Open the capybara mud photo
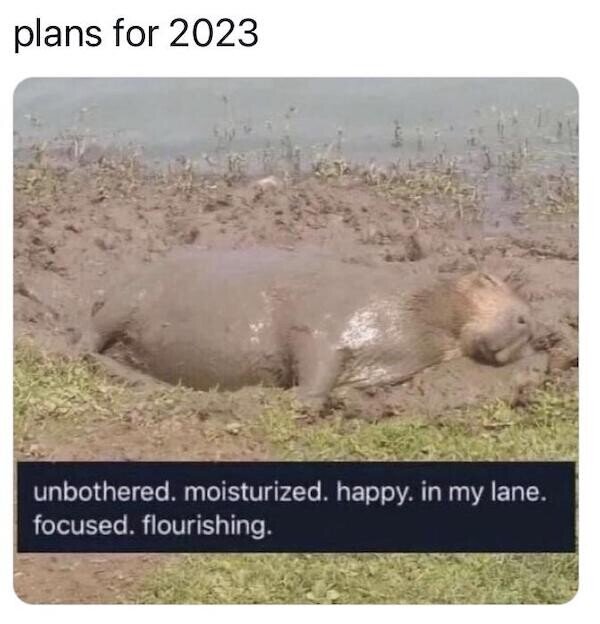Viewport: 600px width, 624px height. [296, 341]
